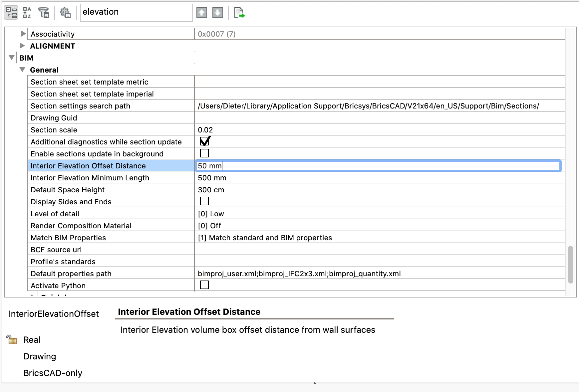Click the categorized view icon
This screenshot has width=579, height=392.
pos(11,13)
